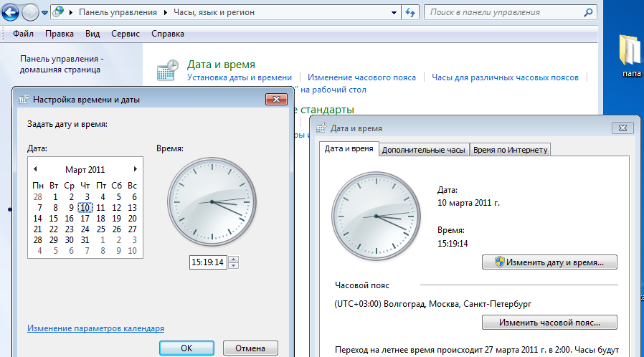This screenshot has width=644, height=357.
Task: Open the Сервис menu
Action: 126,34
